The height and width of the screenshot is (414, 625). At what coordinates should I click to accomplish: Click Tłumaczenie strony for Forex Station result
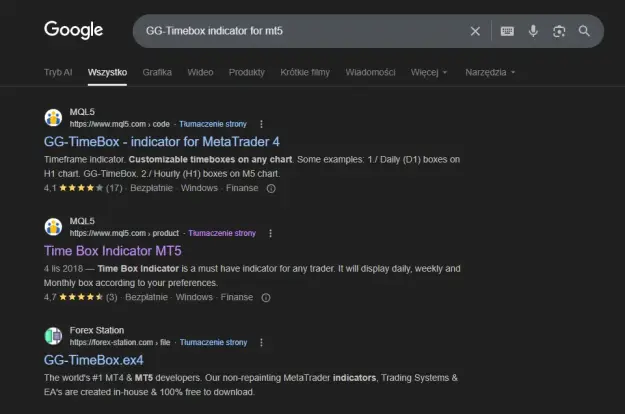(x=213, y=342)
